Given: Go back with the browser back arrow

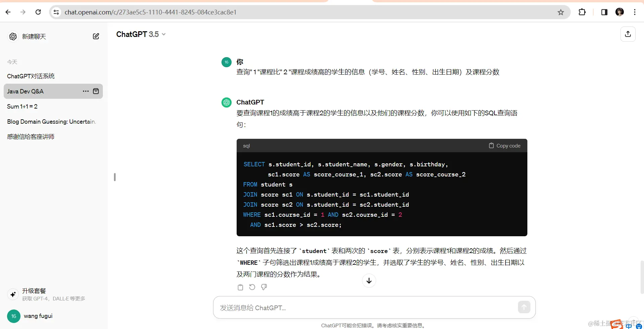Looking at the screenshot, I should 8,12.
